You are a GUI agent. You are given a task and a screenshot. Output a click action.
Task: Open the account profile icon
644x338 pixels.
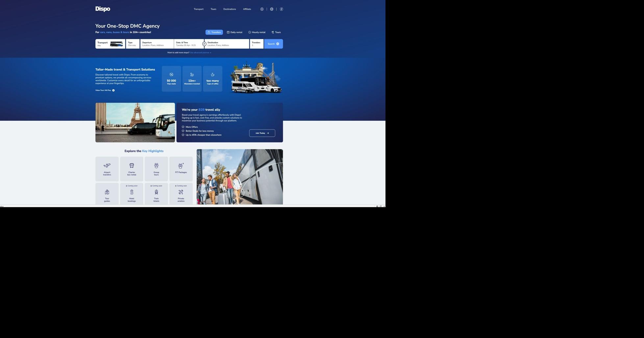(262, 9)
